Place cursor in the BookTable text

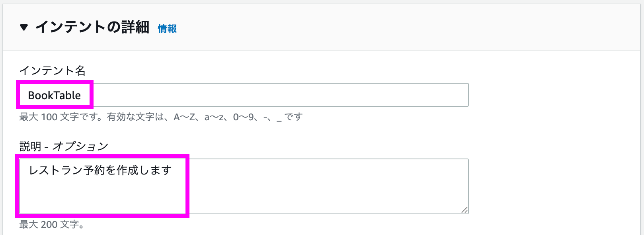coord(54,95)
